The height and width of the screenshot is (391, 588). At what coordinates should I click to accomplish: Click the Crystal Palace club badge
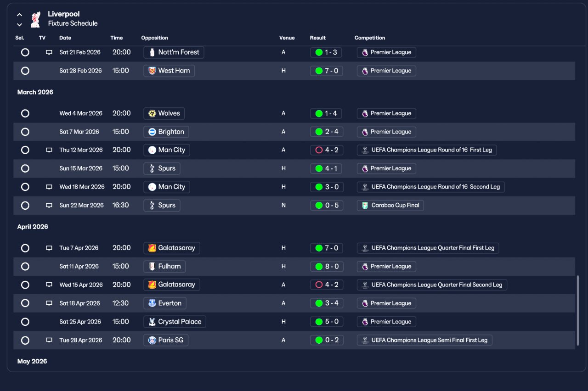[152, 322]
